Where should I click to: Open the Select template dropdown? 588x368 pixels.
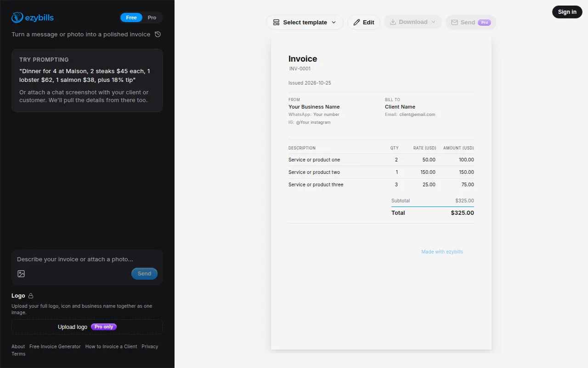tap(305, 22)
